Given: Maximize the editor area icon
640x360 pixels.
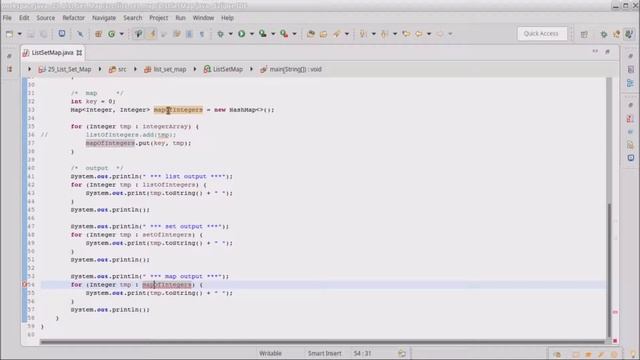Looking at the screenshot, I should pyautogui.click(x=608, y=52).
